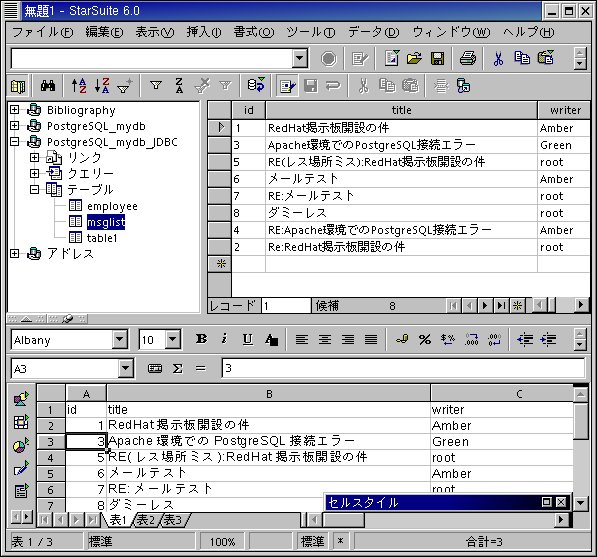Justify cell text

tap(371, 339)
